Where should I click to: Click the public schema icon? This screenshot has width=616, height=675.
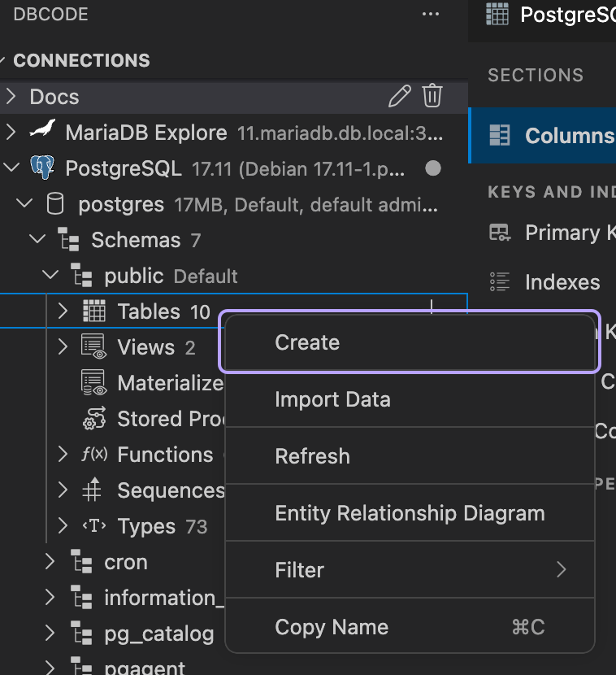pyautogui.click(x=81, y=276)
